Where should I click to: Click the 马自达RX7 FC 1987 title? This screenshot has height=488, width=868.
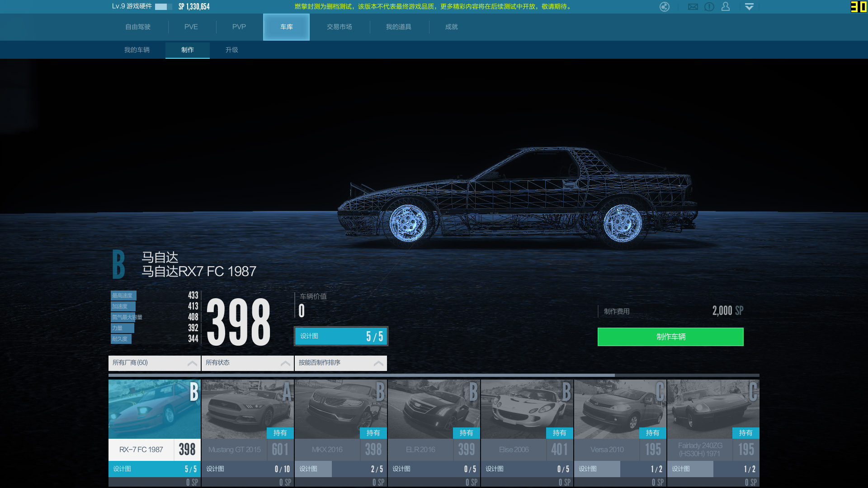[199, 271]
